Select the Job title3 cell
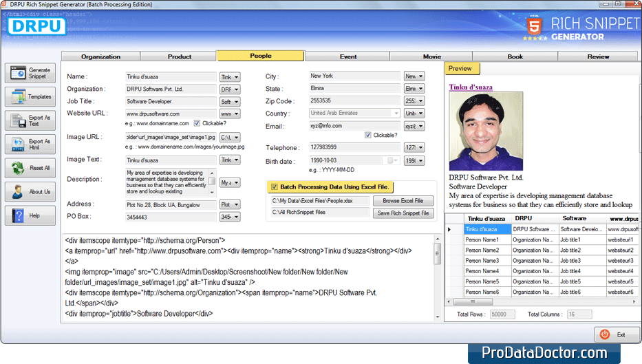Viewport: 642px width, 364px height. coord(582,260)
